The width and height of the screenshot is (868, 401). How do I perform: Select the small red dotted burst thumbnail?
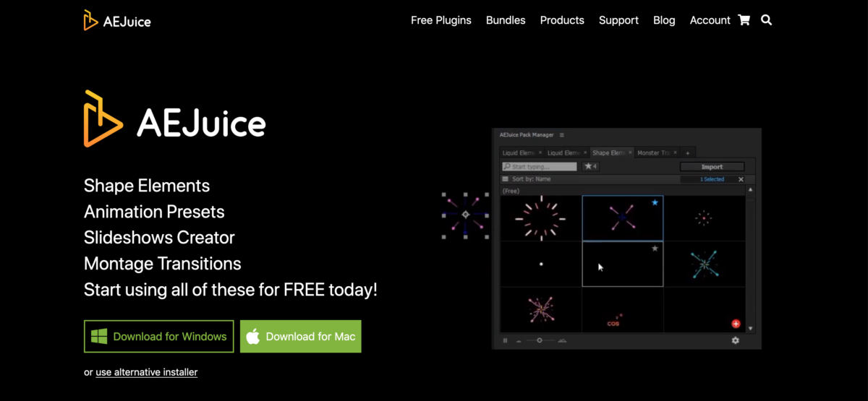pyautogui.click(x=704, y=218)
